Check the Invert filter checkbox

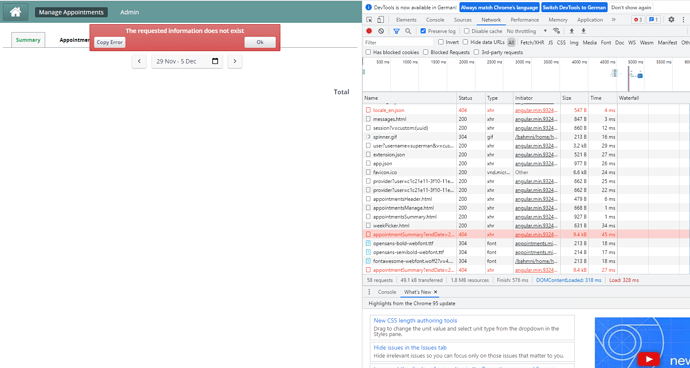point(441,42)
